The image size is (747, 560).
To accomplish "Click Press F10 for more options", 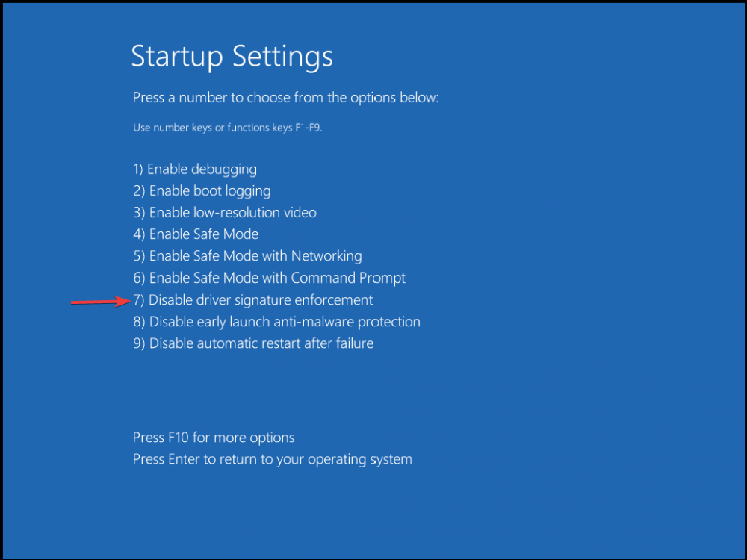I will coord(214,438).
